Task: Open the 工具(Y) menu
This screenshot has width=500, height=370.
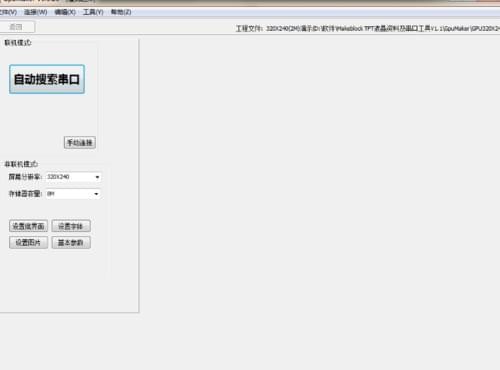Action: click(x=93, y=12)
